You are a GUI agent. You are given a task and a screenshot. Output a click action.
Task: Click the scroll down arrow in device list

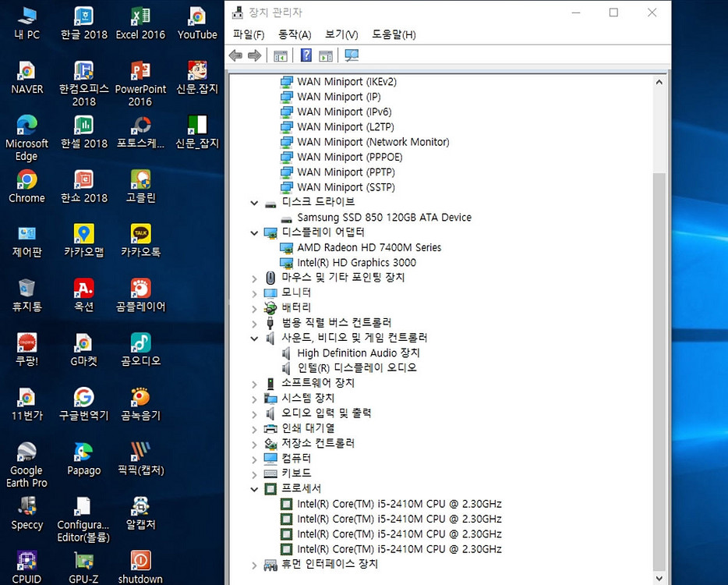click(659, 579)
